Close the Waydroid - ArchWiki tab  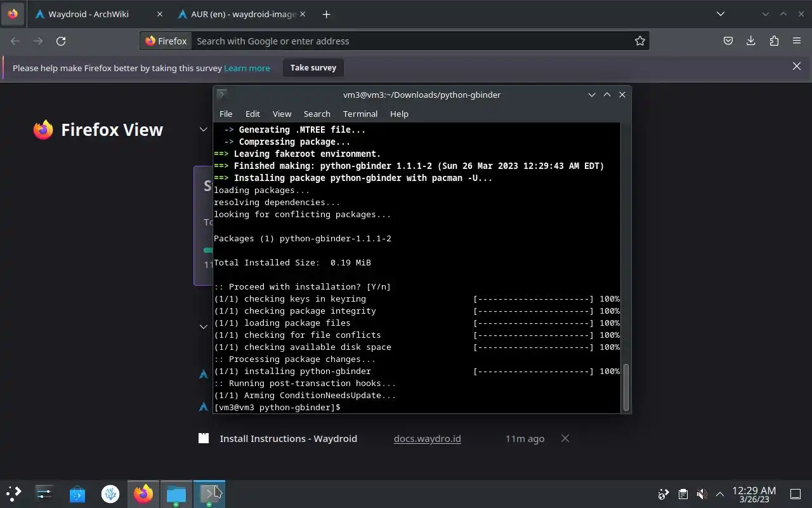[x=159, y=14]
